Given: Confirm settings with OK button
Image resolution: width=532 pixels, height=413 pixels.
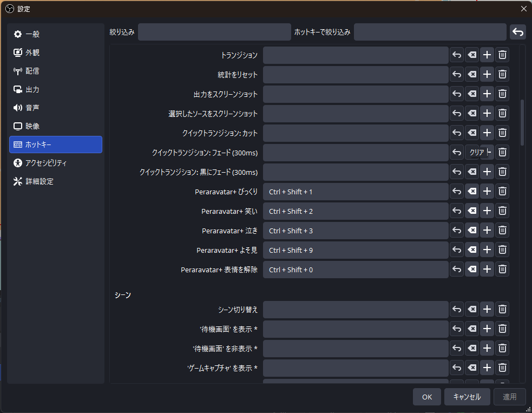Looking at the screenshot, I should point(427,397).
